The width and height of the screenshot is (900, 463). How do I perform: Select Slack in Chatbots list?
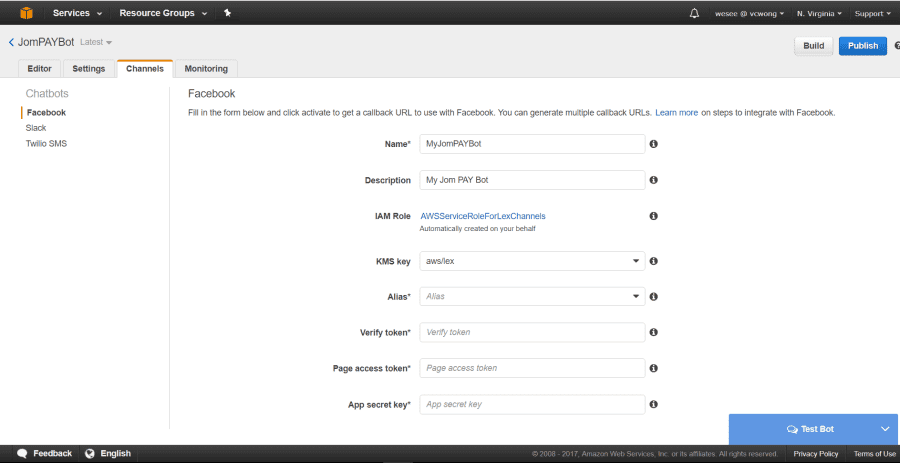pos(36,128)
